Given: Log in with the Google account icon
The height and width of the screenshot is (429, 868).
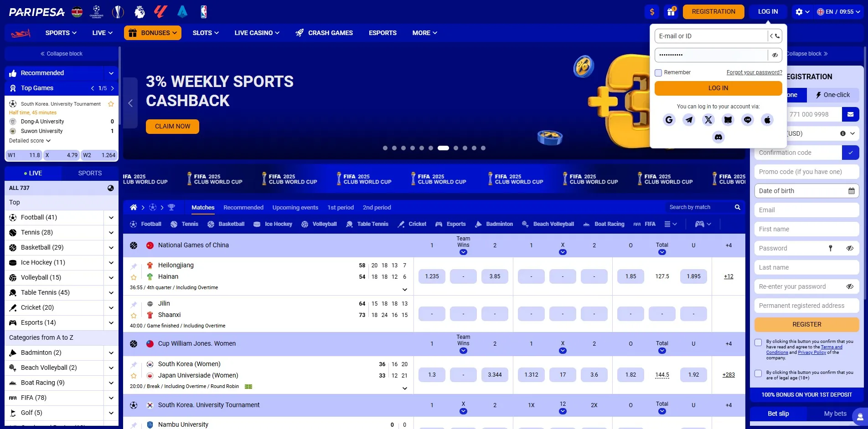Looking at the screenshot, I should pos(669,120).
